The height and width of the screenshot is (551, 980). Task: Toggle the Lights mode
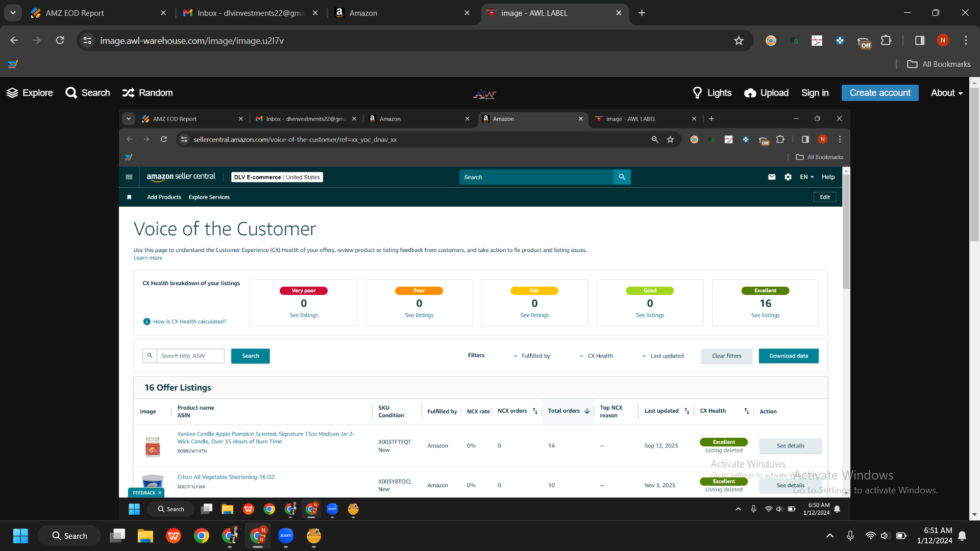[712, 93]
